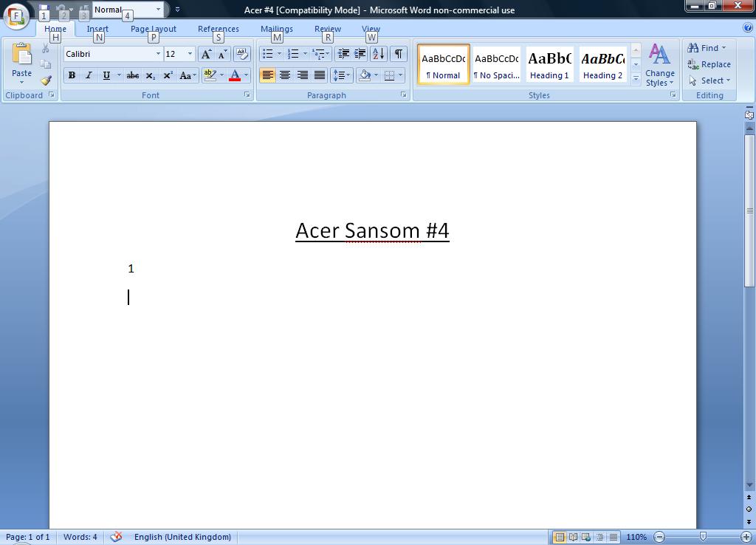756x545 pixels.
Task: Open the font name Calibri dropdown
Action: click(x=158, y=54)
